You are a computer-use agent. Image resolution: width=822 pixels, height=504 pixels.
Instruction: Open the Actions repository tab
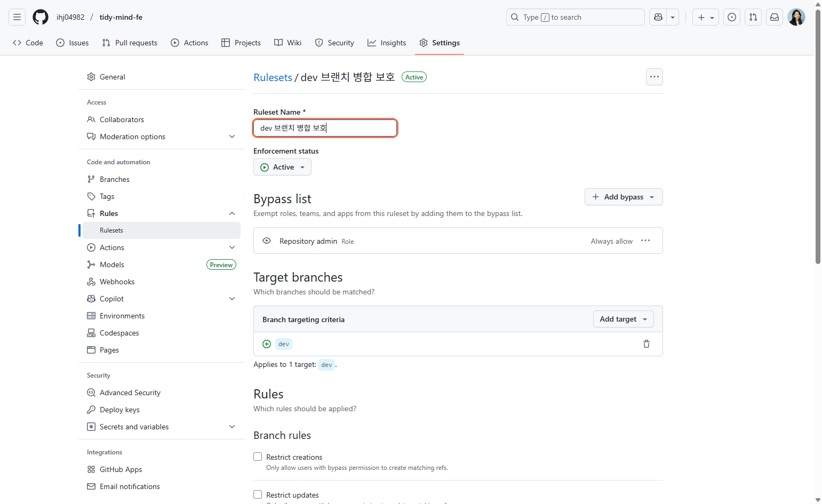click(189, 43)
